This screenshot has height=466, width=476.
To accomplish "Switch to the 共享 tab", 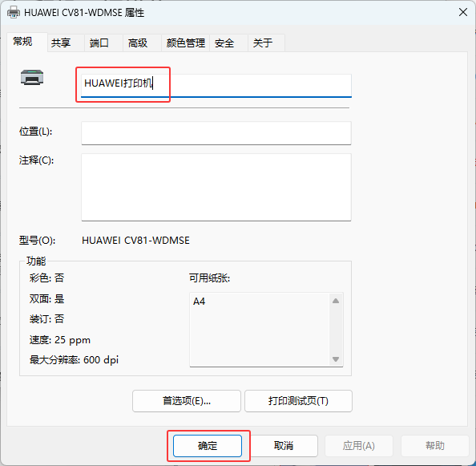I will (66, 43).
